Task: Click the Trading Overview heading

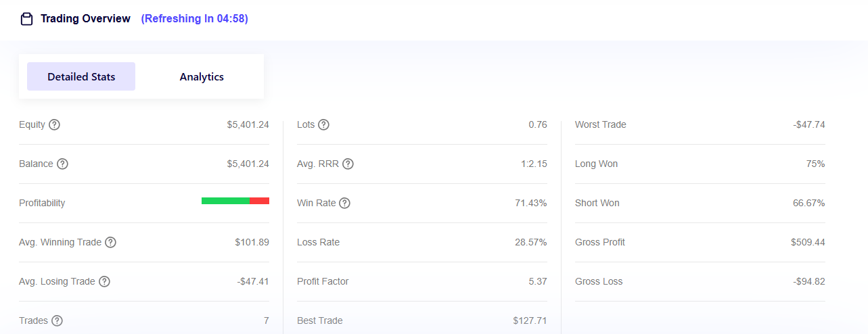Action: (x=85, y=19)
